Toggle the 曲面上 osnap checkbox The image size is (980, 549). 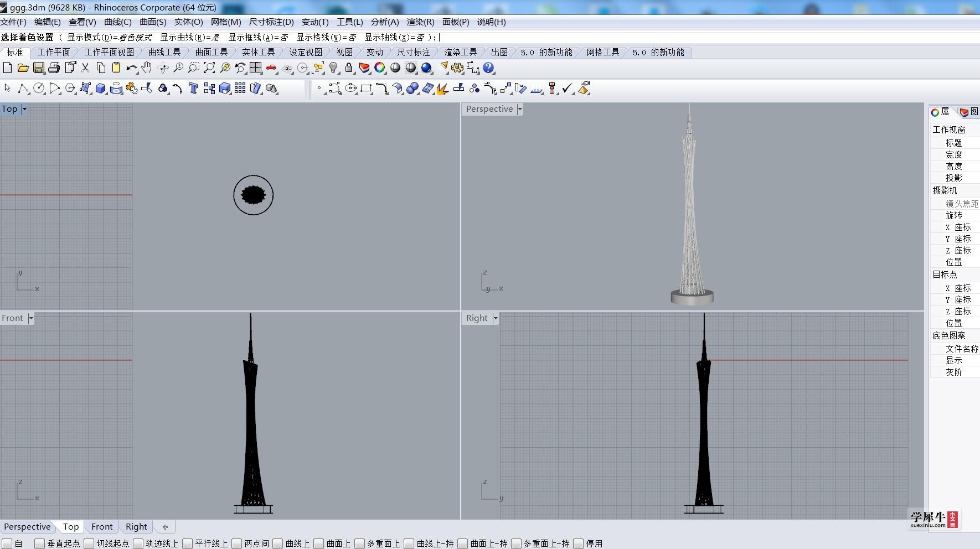(x=319, y=543)
